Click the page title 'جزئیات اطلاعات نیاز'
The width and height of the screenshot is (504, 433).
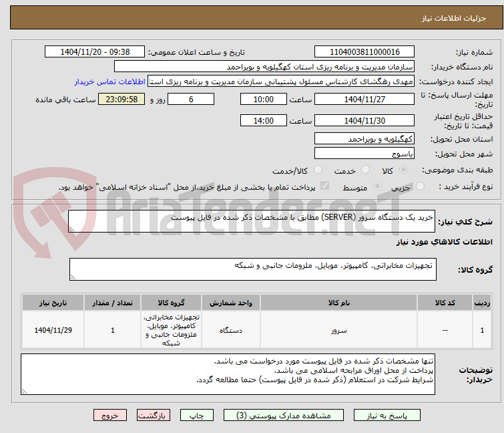(453, 18)
